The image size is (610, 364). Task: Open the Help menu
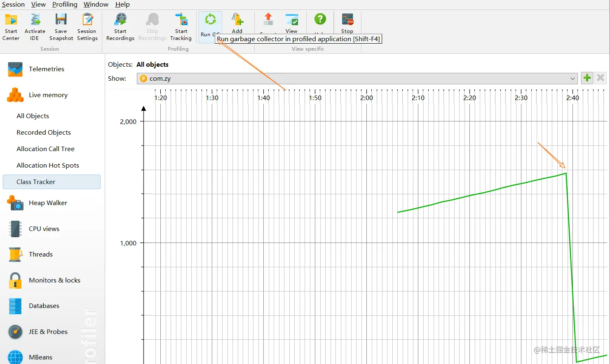coord(122,5)
